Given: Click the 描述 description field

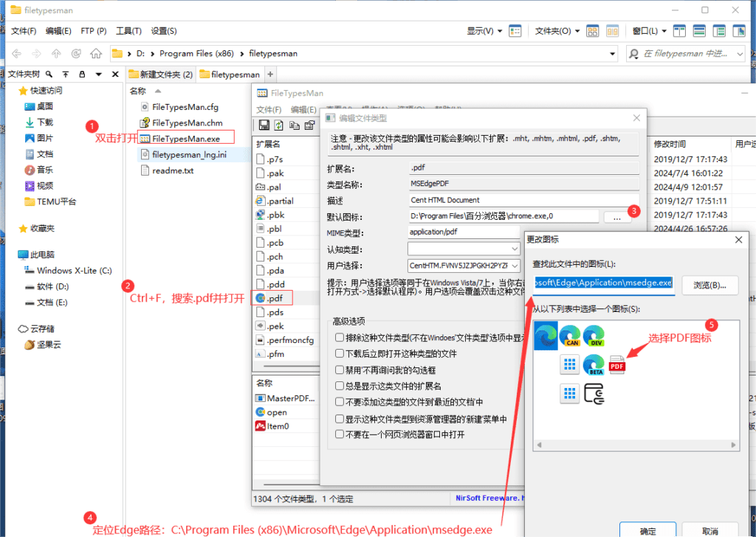Looking at the screenshot, I should (523, 200).
